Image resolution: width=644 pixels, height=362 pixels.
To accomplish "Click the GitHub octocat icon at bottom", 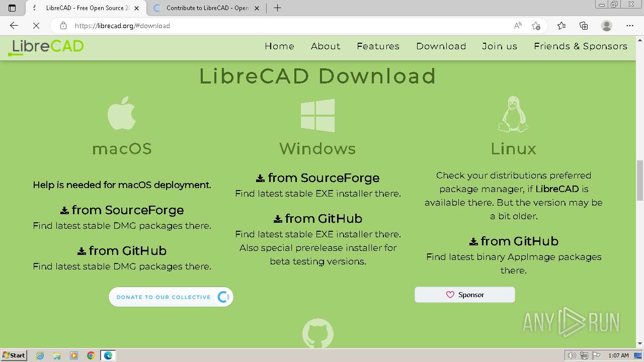I will pyautogui.click(x=317, y=333).
